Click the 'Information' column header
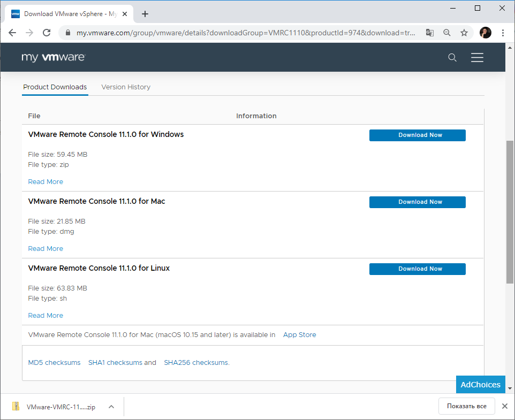The width and height of the screenshot is (515, 420). click(256, 116)
